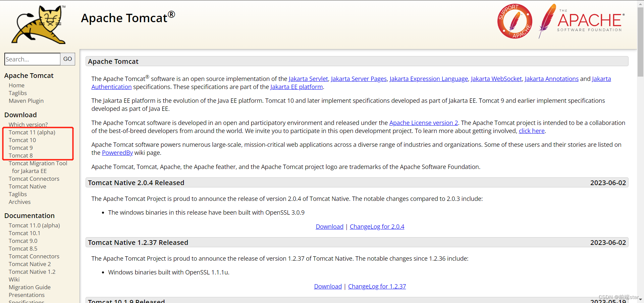Open Tomcat 9 download page
The width and height of the screenshot is (644, 303).
(21, 148)
